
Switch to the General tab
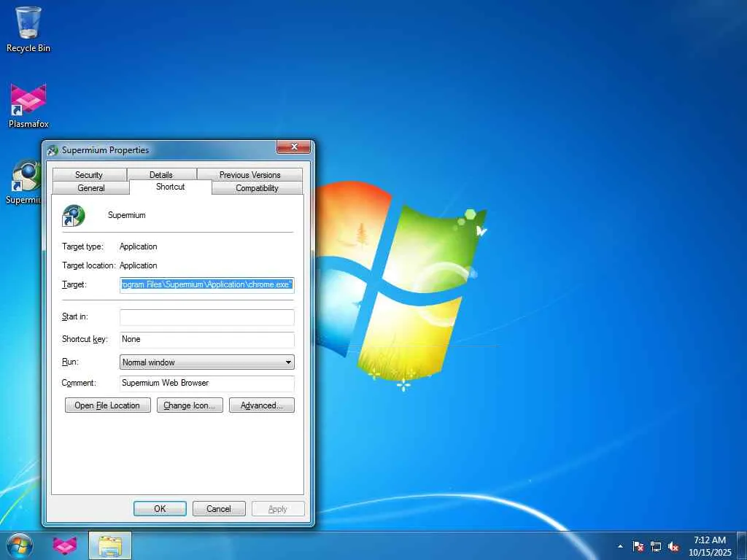(91, 188)
